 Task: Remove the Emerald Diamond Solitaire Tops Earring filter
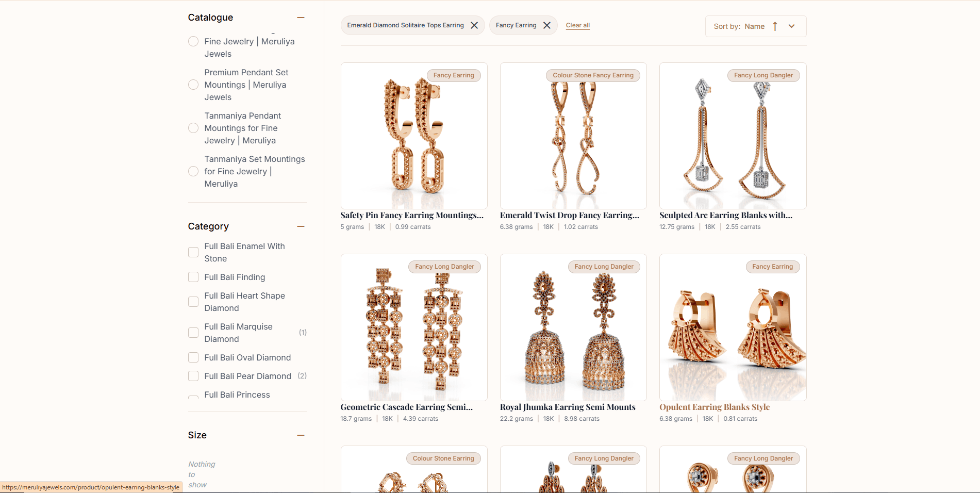coord(474,25)
